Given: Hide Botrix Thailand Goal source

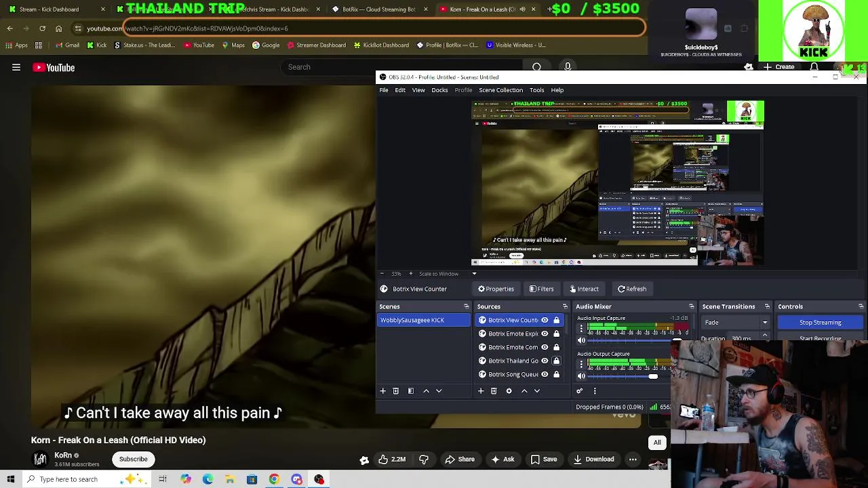Looking at the screenshot, I should [545, 361].
